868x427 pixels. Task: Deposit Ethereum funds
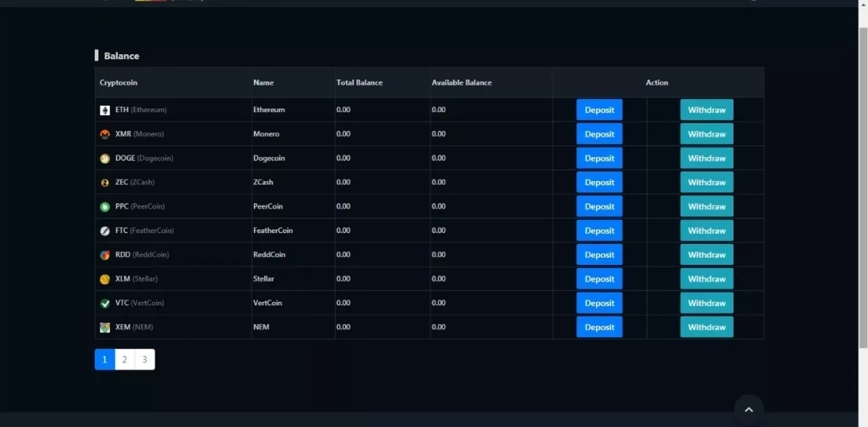(x=599, y=110)
